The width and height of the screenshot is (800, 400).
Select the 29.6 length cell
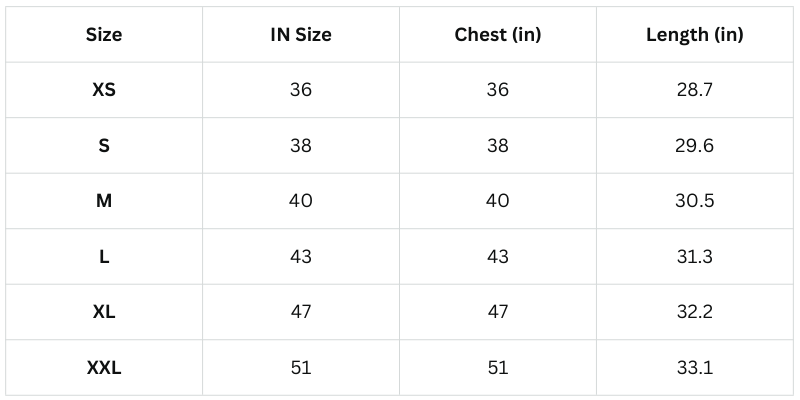pos(694,146)
